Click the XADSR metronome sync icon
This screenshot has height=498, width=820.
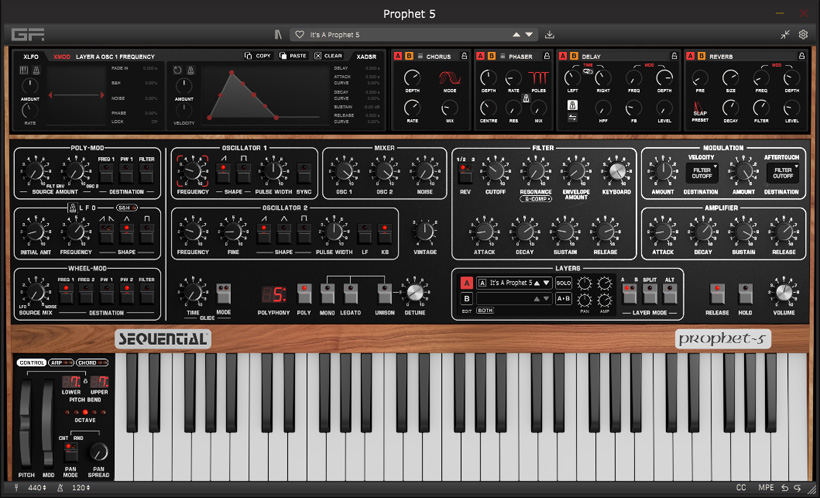coord(191,70)
